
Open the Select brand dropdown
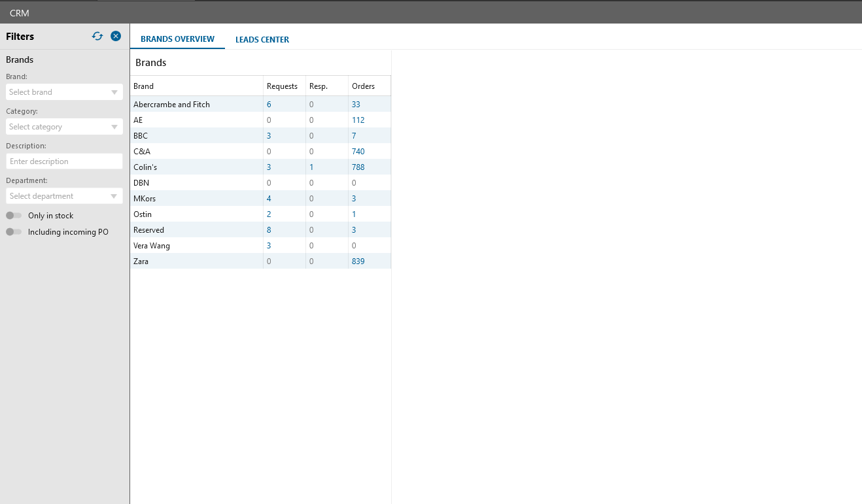click(64, 92)
